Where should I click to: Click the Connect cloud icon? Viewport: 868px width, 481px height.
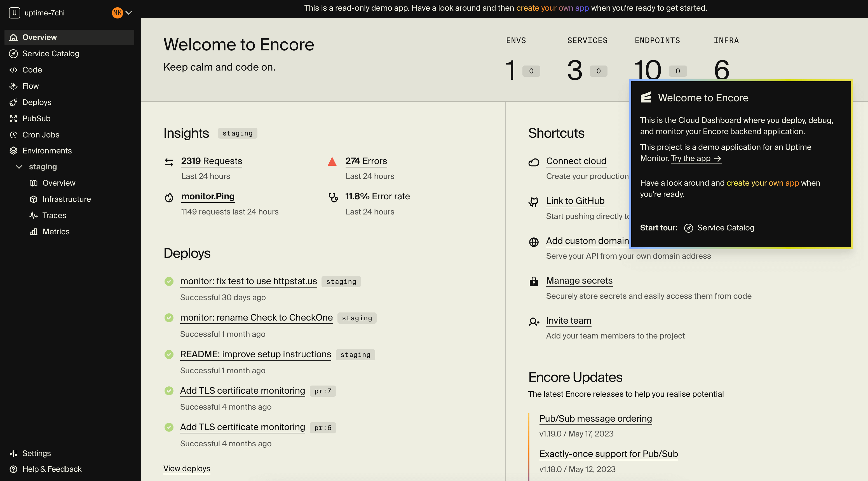pos(534,162)
